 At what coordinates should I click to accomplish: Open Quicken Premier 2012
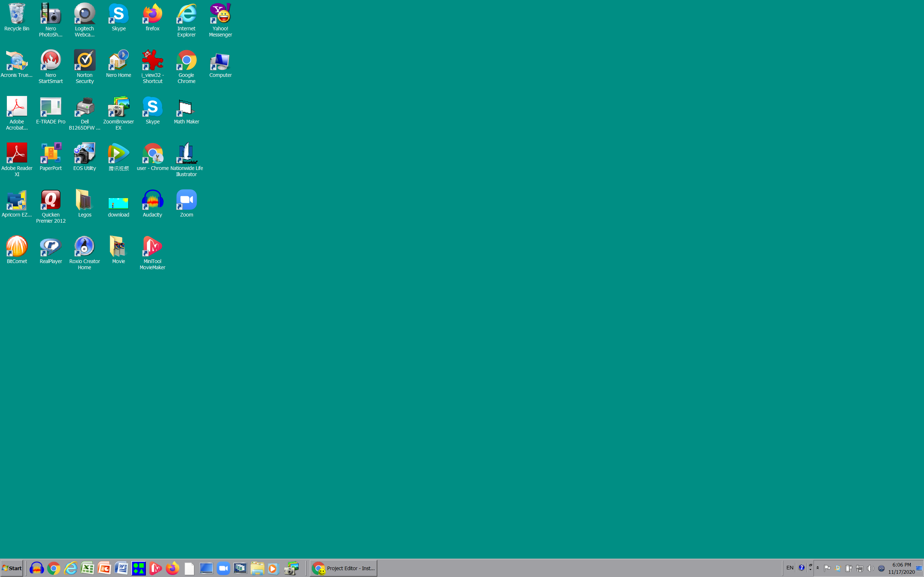[x=51, y=200]
